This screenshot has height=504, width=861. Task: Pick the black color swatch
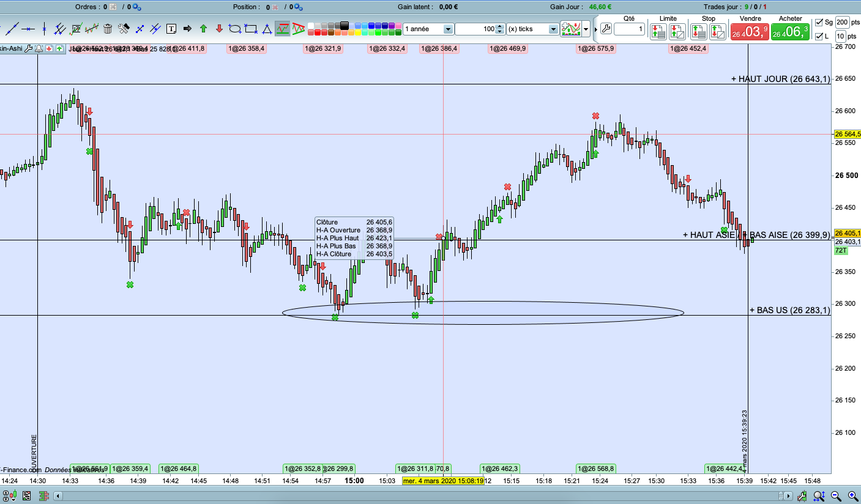344,26
